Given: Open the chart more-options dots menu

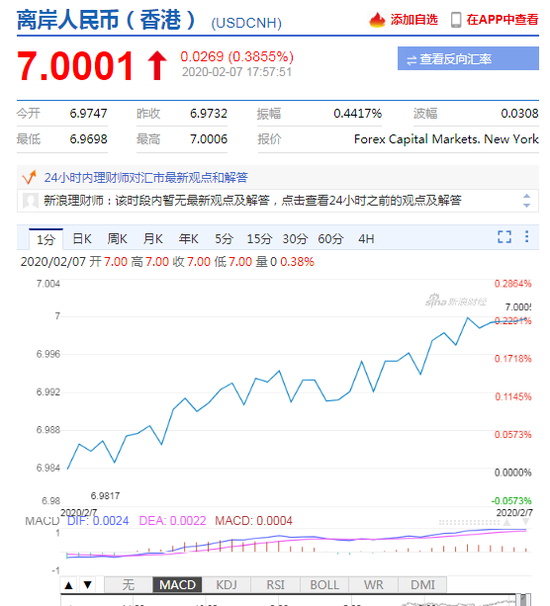Looking at the screenshot, I should tap(527, 237).
